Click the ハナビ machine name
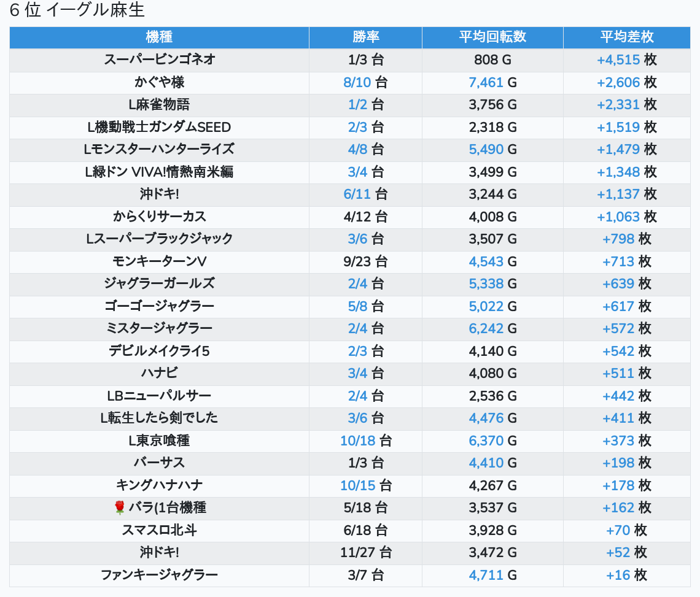 (160, 374)
